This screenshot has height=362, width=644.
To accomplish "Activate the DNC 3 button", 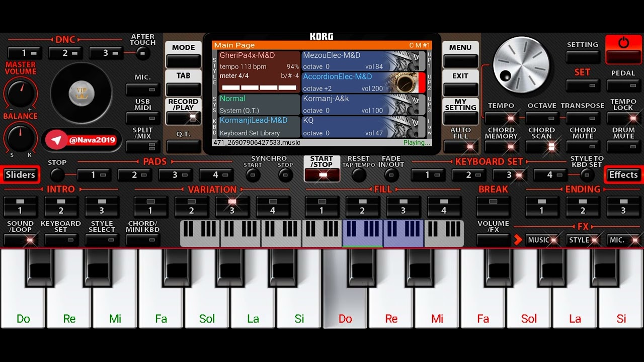I will (106, 53).
